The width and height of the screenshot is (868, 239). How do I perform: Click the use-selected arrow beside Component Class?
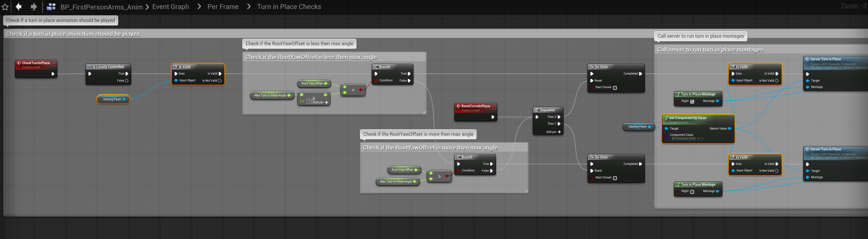pos(698,139)
